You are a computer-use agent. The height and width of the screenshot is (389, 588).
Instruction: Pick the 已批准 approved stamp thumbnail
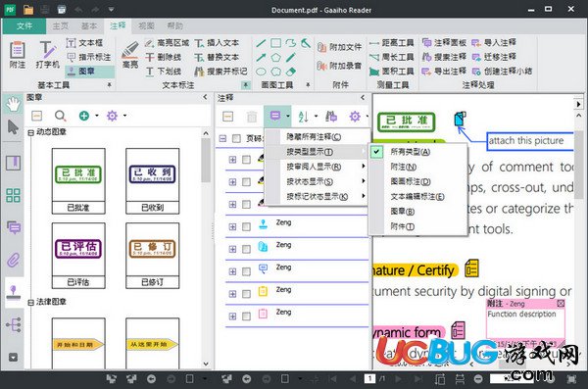[x=78, y=181]
